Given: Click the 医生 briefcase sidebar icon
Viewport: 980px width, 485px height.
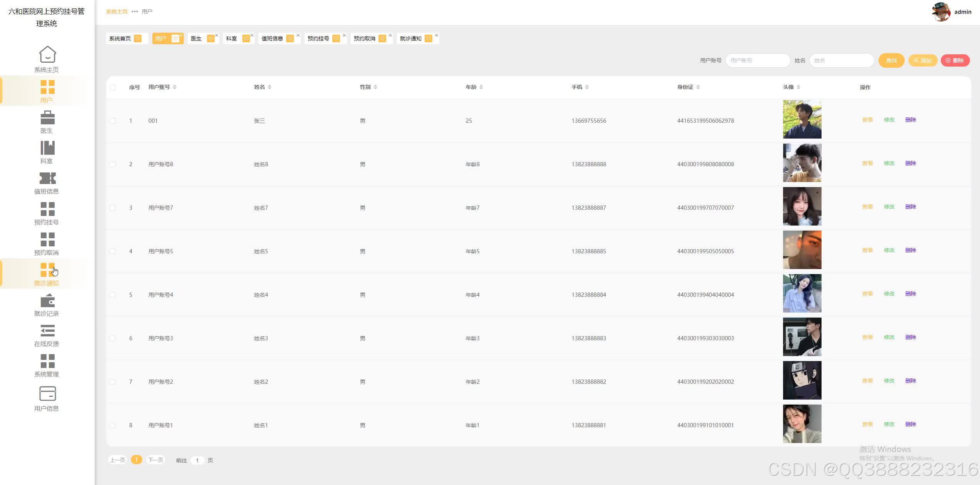Looking at the screenshot, I should (47, 118).
